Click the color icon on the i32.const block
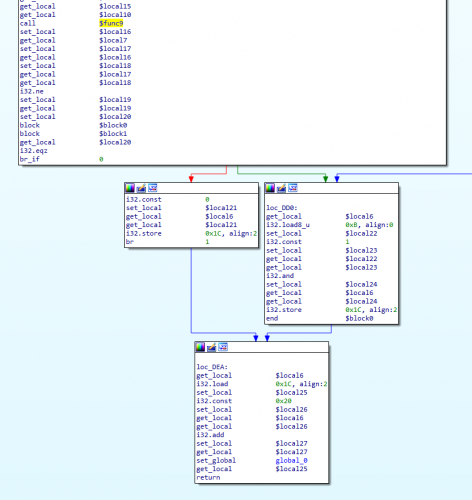472x500 pixels. point(130,188)
